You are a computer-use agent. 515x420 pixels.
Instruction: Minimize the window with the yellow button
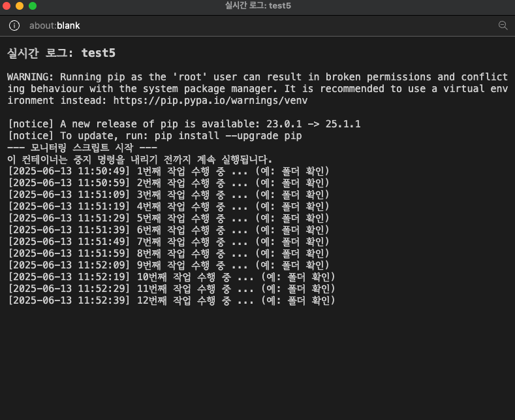click(20, 6)
